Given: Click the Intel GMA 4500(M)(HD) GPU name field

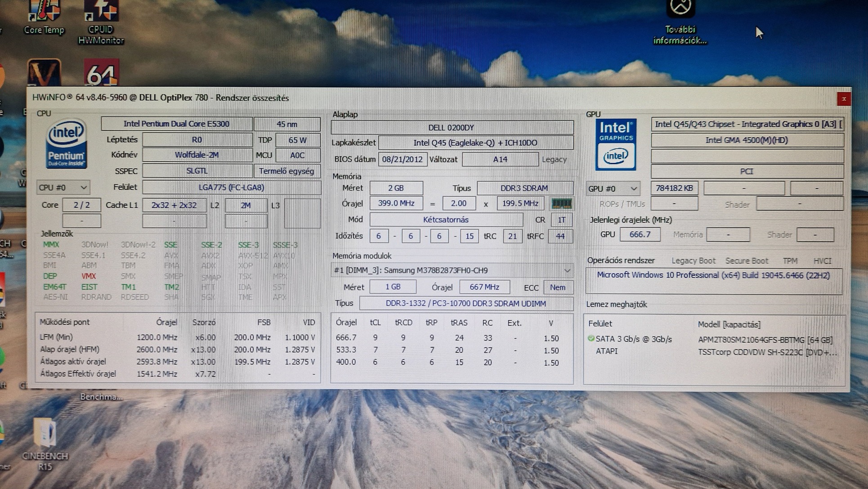Looking at the screenshot, I should 747,140.
